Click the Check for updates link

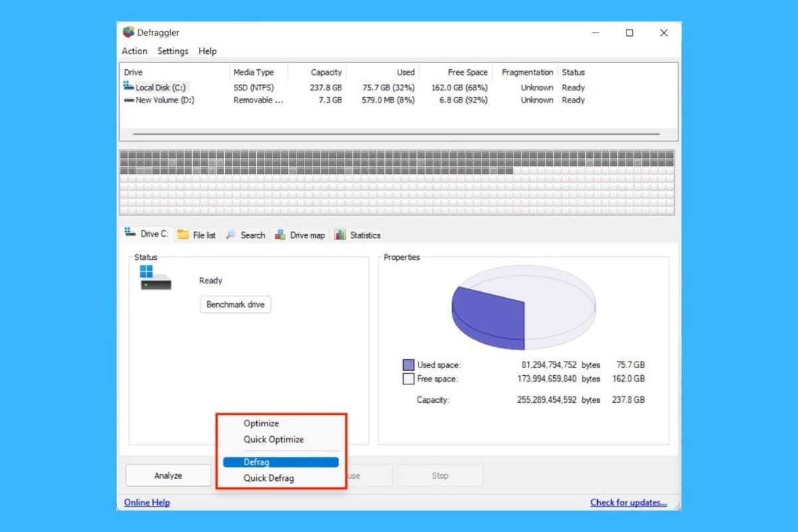click(x=628, y=502)
